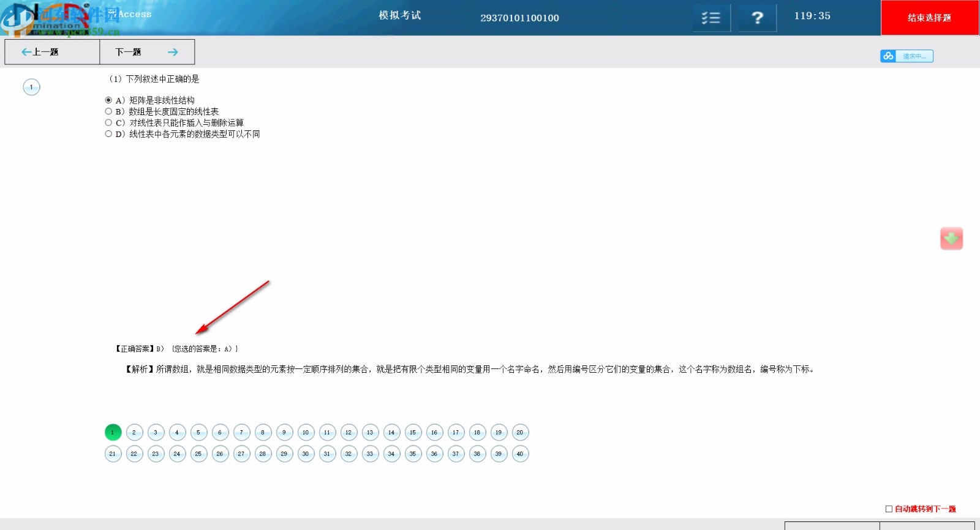This screenshot has height=530, width=980.
Task: Jump to question 30 circle
Action: [x=306, y=454]
